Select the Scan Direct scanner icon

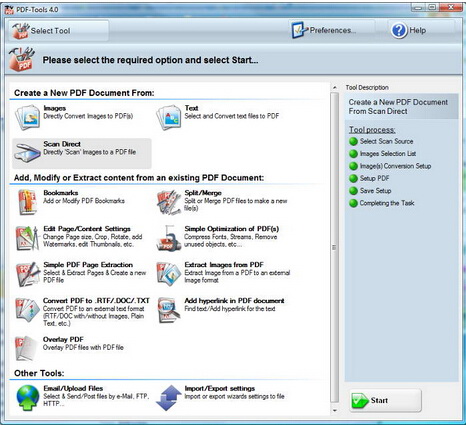(28, 153)
